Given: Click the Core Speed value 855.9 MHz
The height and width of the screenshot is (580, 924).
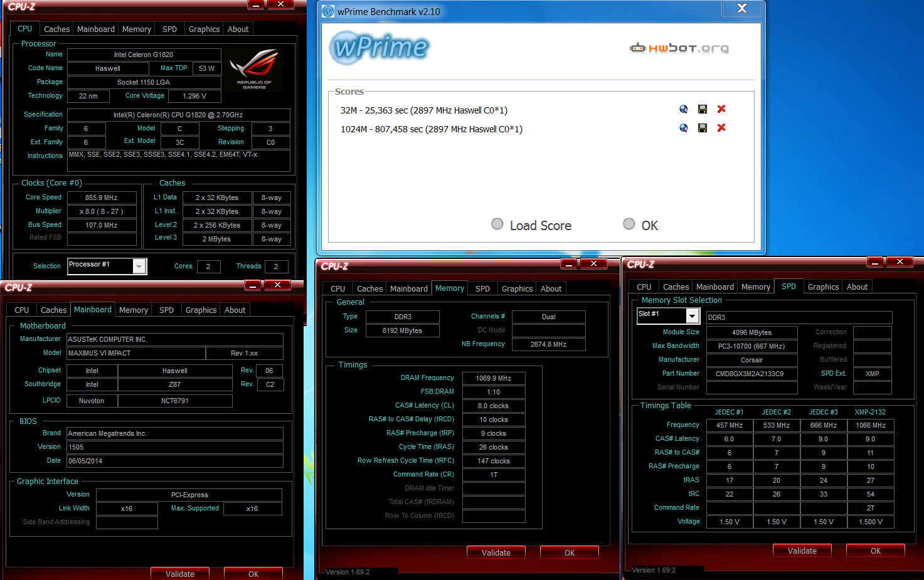Looking at the screenshot, I should pyautogui.click(x=102, y=198).
